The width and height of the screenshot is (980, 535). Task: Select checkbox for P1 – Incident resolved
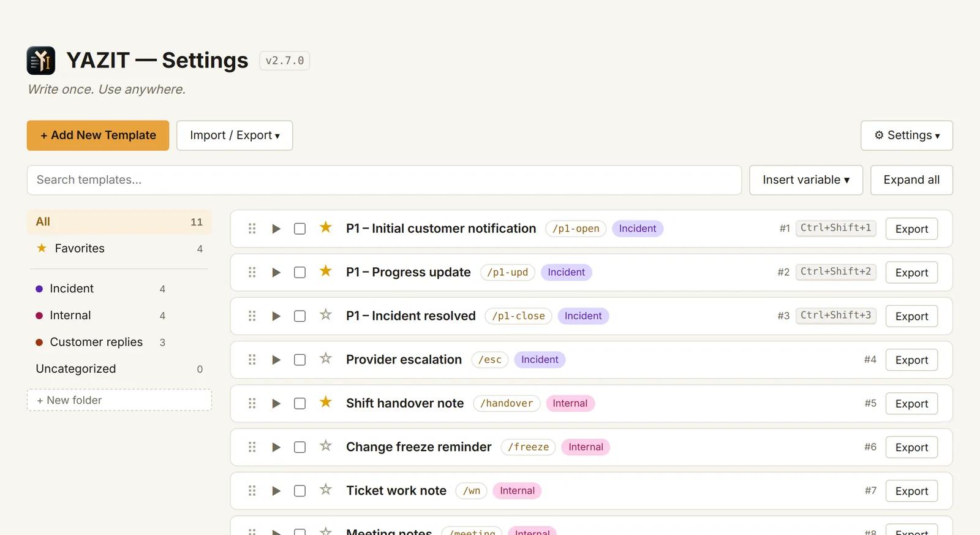coord(300,316)
